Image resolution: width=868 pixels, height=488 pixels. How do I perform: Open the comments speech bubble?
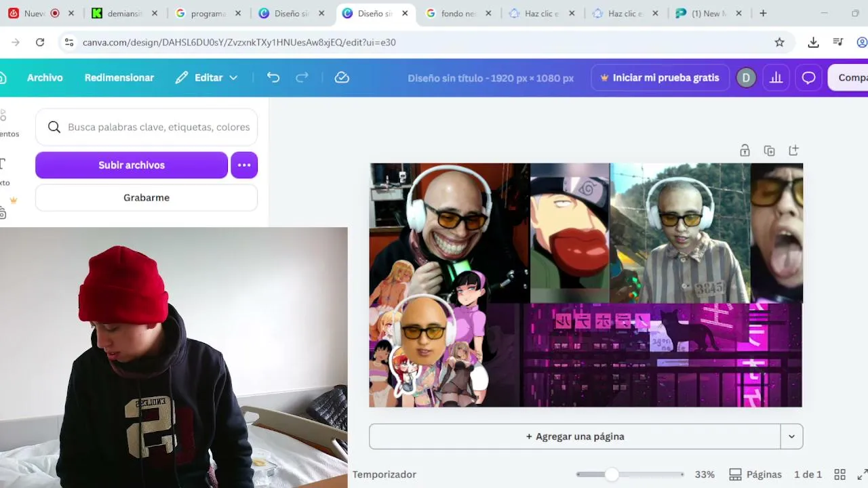point(808,78)
